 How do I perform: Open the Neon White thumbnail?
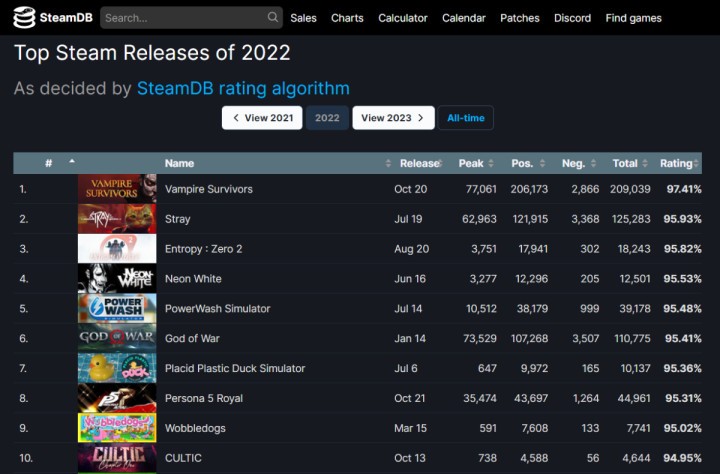click(x=117, y=278)
